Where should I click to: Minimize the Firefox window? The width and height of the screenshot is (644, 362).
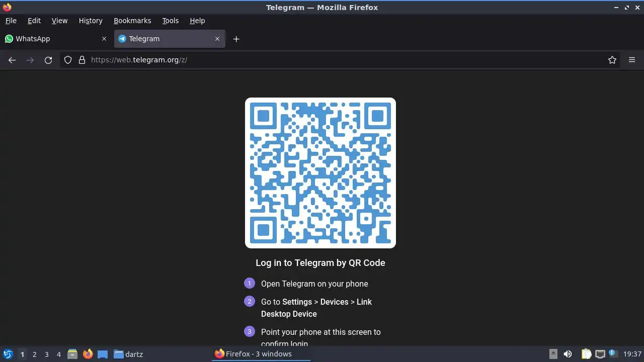click(616, 8)
